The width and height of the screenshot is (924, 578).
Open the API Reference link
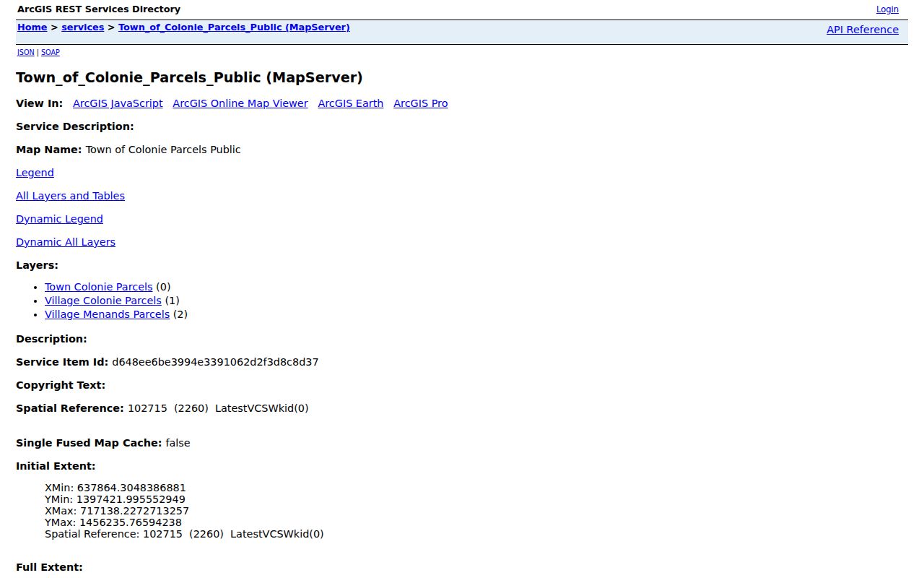pos(863,30)
